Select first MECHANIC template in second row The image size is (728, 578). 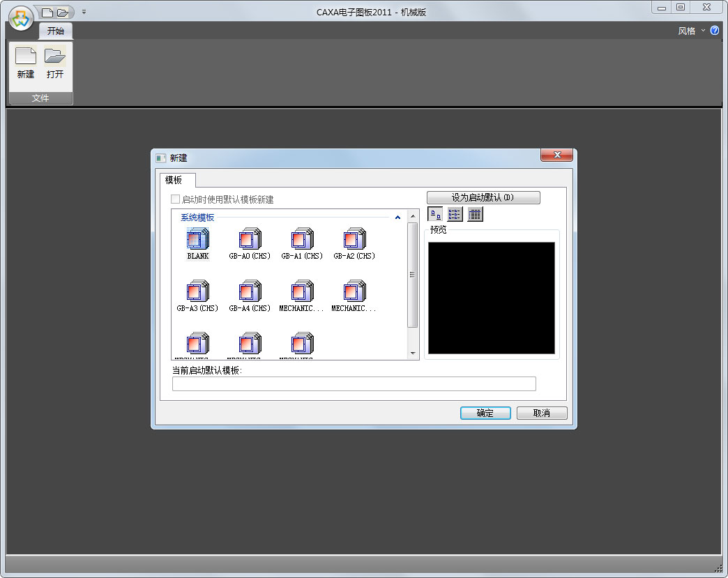302,296
